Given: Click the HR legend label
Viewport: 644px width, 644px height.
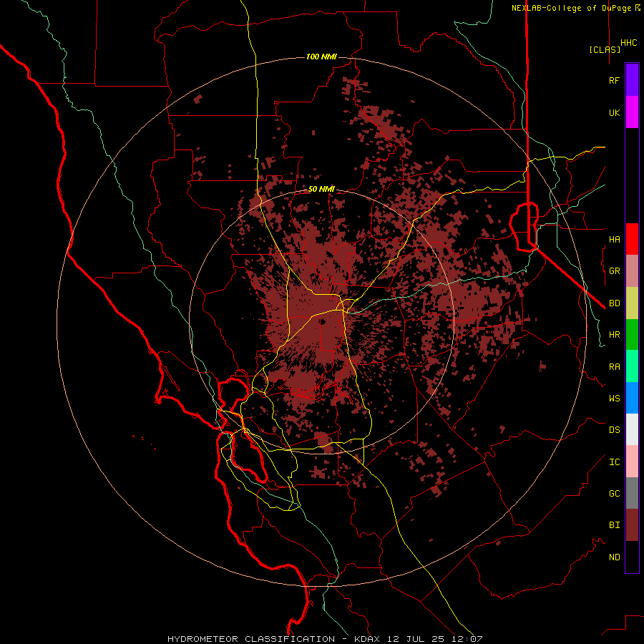Looking at the screenshot, I should pos(614,335).
